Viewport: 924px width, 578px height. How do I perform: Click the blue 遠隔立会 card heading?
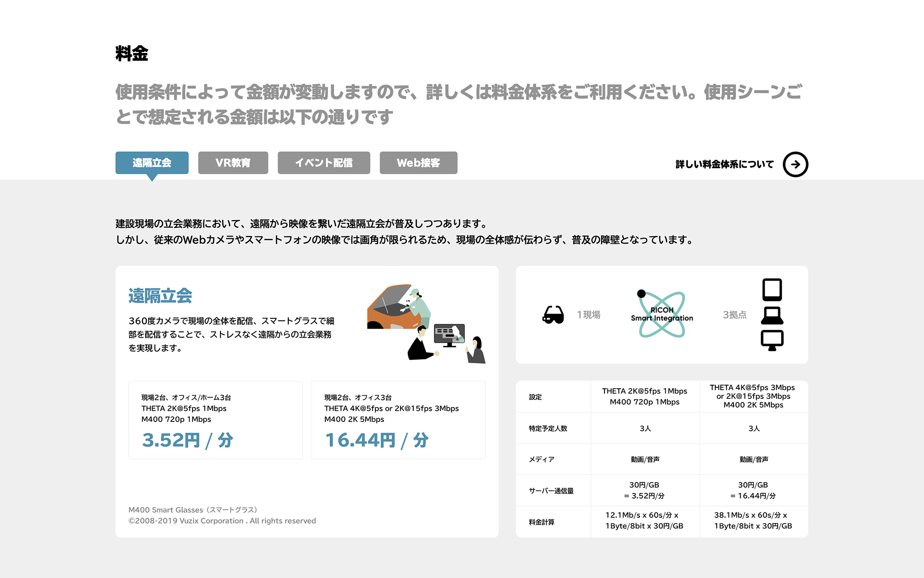tap(160, 296)
